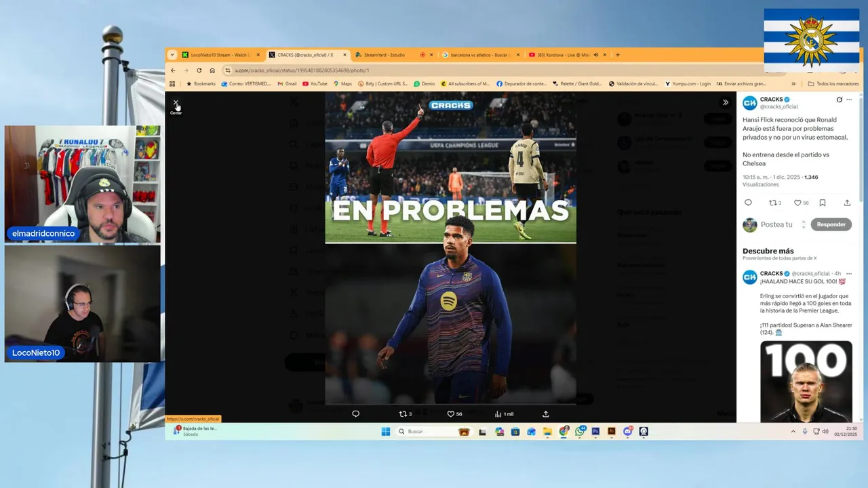Open the Yumpu.com - Login bookmark
This screenshot has height=488, width=868.
[688, 84]
